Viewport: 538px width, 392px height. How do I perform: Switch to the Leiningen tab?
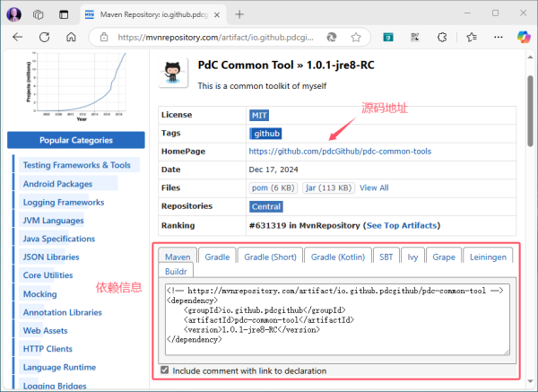tap(488, 257)
